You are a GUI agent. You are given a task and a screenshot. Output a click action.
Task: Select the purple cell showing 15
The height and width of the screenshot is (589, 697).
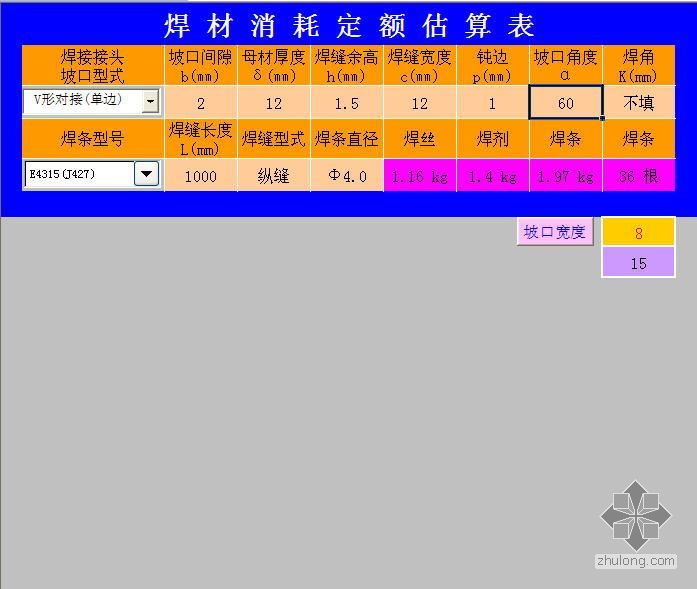click(638, 263)
